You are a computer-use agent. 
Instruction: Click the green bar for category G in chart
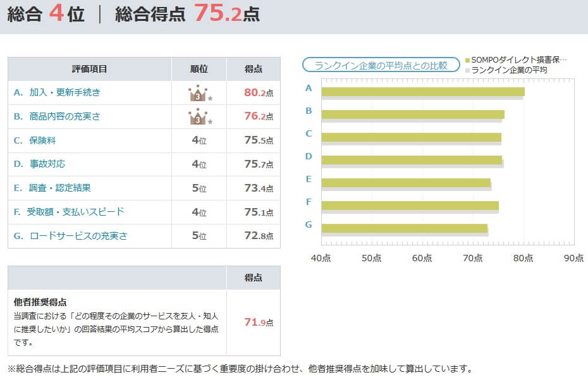[x=404, y=228]
